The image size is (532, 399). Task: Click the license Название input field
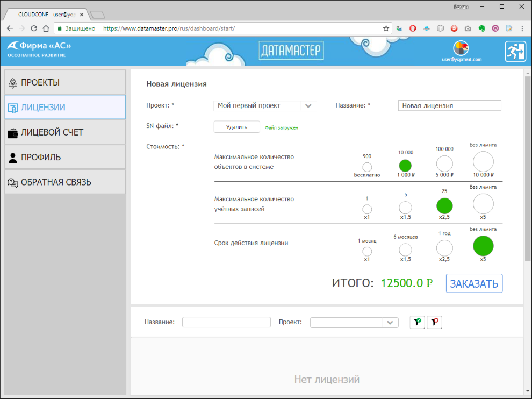449,105
